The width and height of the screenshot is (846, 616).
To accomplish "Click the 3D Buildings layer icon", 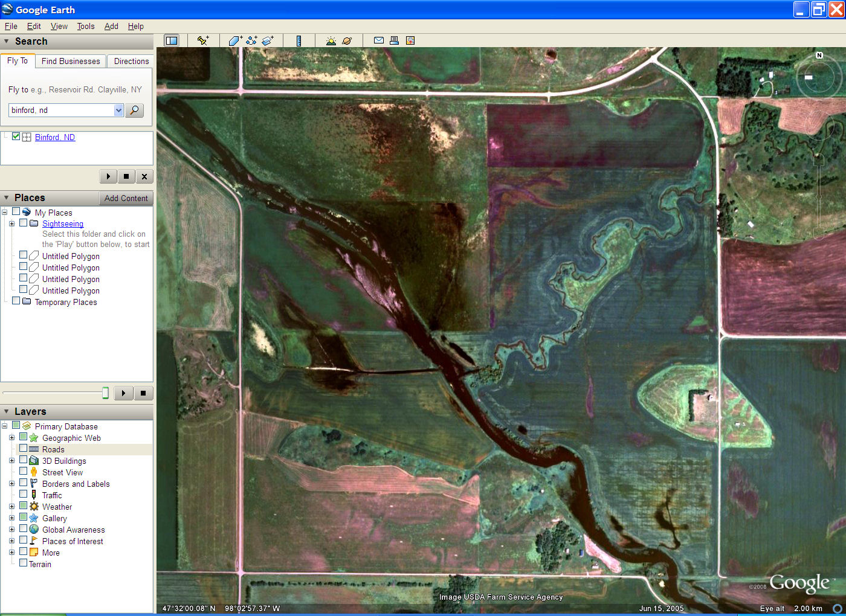I will [34, 461].
